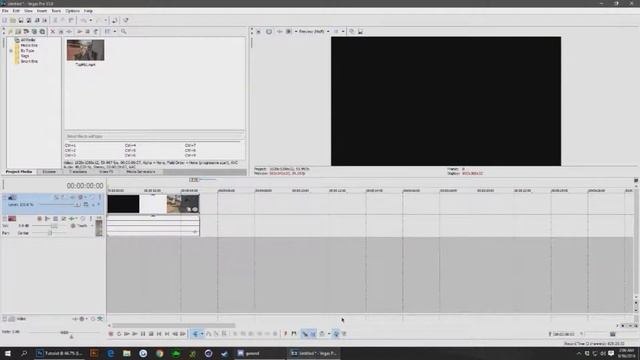Image resolution: width=640 pixels, height=360 pixels.
Task: Open Project Video Properties in preview toolbar
Action: [258, 31]
